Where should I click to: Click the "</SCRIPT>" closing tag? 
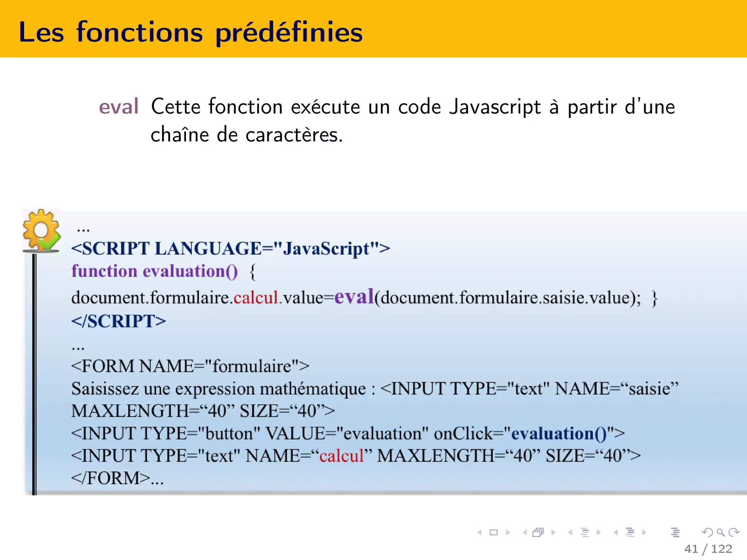(119, 321)
